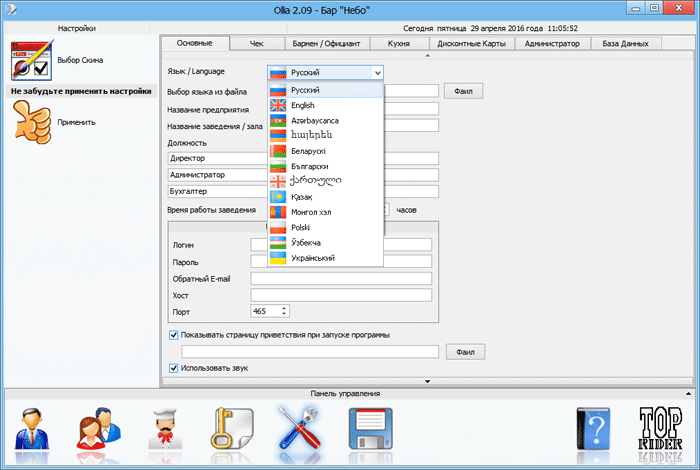Switch to the База Данных tab
This screenshot has width=700, height=470.
coord(625,44)
